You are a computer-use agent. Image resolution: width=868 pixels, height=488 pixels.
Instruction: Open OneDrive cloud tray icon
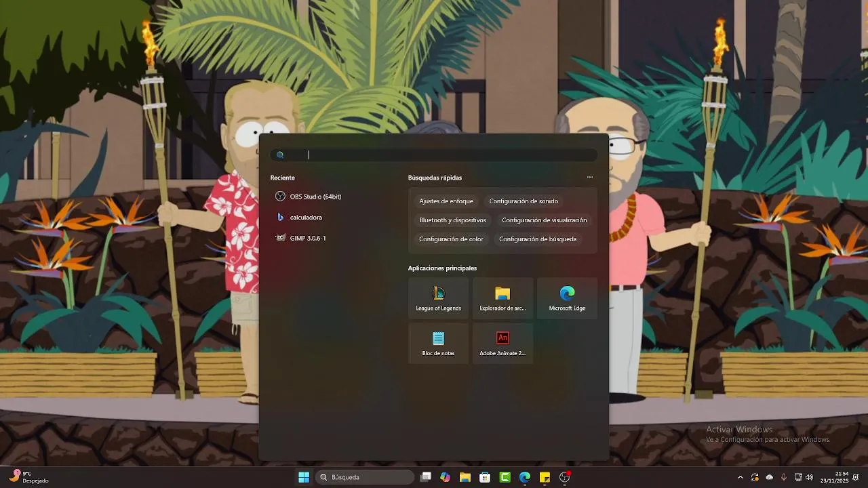769,477
